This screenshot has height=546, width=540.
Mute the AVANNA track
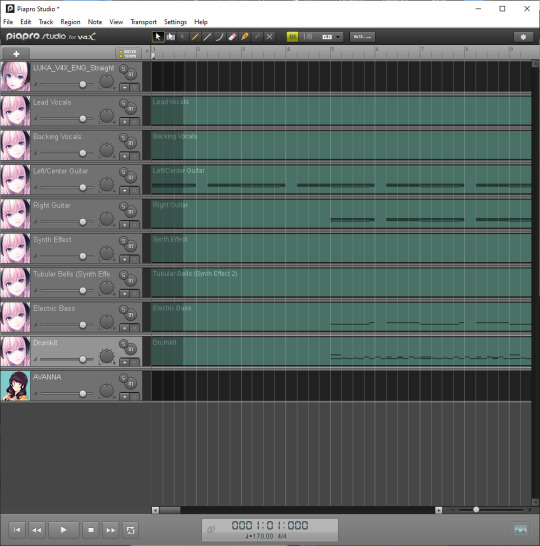(x=131, y=383)
